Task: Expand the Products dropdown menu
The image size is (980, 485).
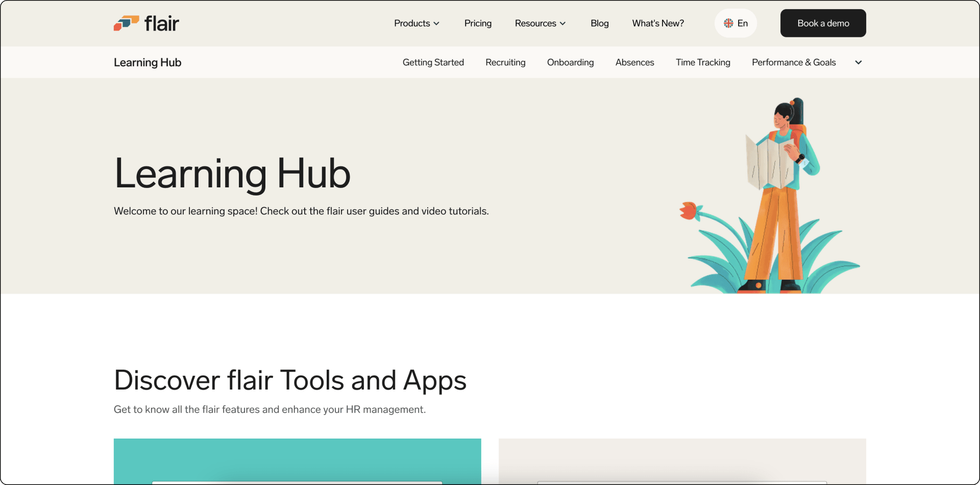Action: 416,23
